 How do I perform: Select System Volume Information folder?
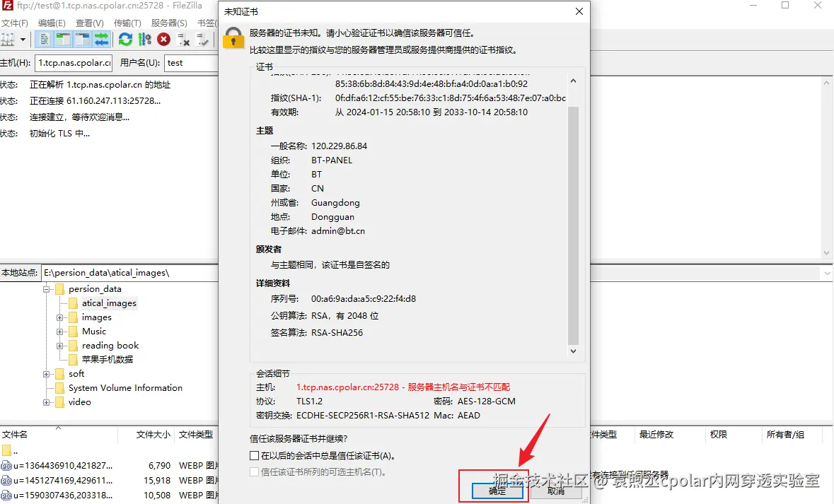125,388
